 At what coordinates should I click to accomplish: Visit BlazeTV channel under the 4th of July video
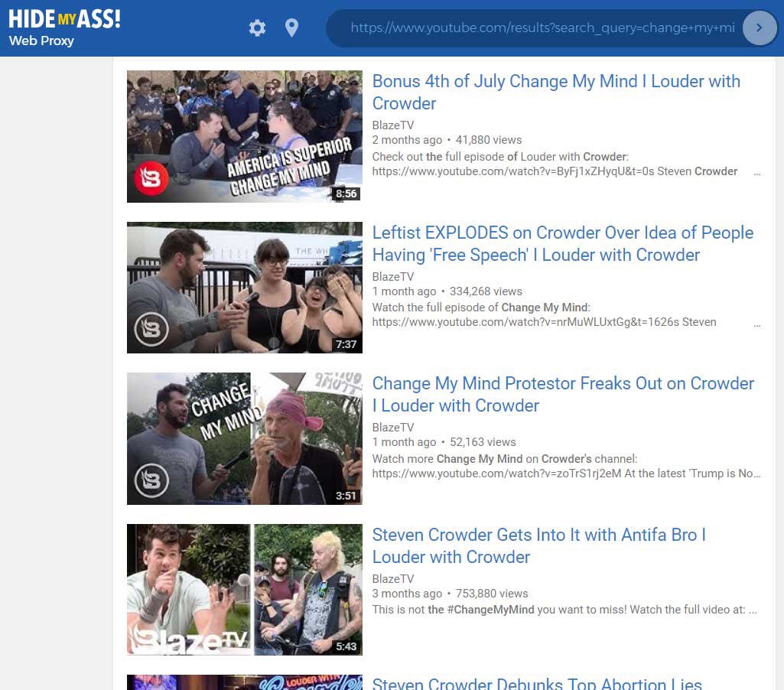tap(393, 125)
